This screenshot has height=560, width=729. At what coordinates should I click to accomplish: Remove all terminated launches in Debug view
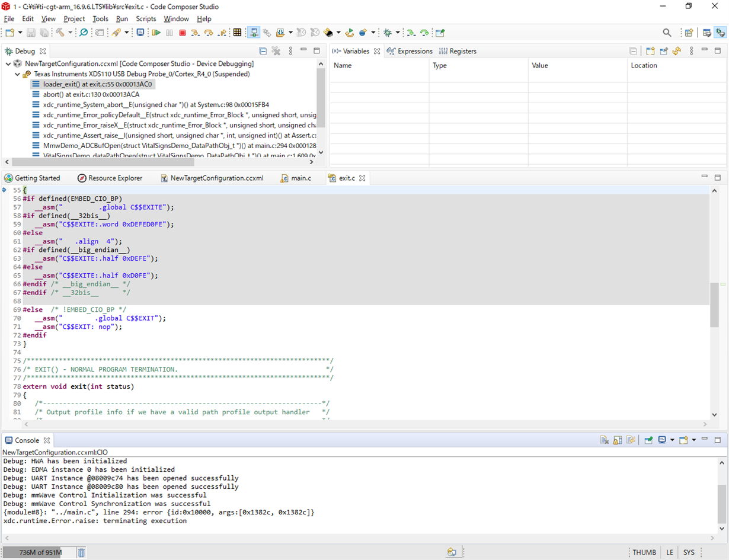(x=276, y=51)
